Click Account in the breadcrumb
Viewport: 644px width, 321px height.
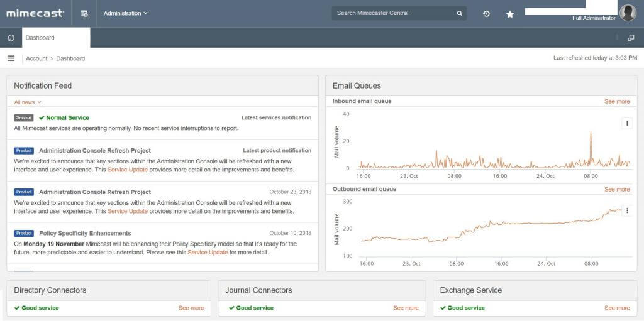point(36,58)
